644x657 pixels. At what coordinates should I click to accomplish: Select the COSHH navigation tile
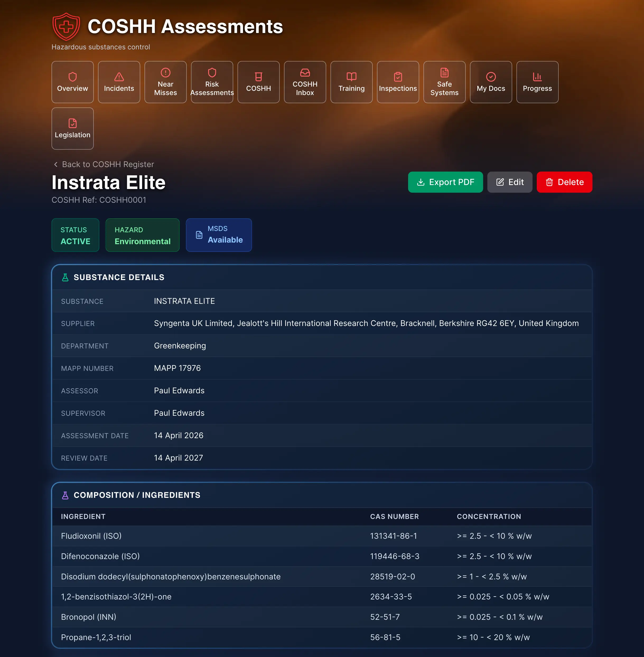point(258,82)
